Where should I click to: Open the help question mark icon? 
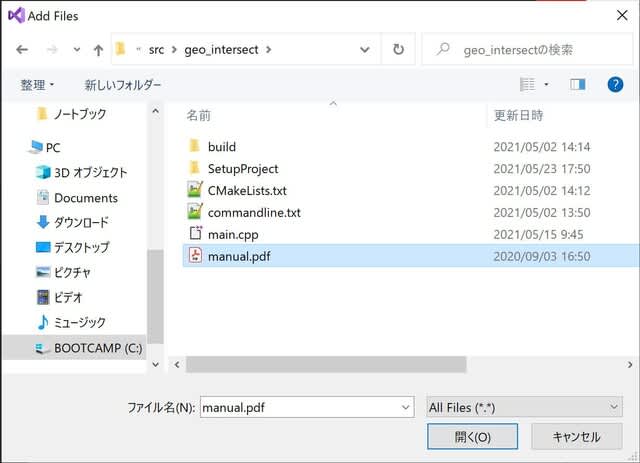[615, 85]
